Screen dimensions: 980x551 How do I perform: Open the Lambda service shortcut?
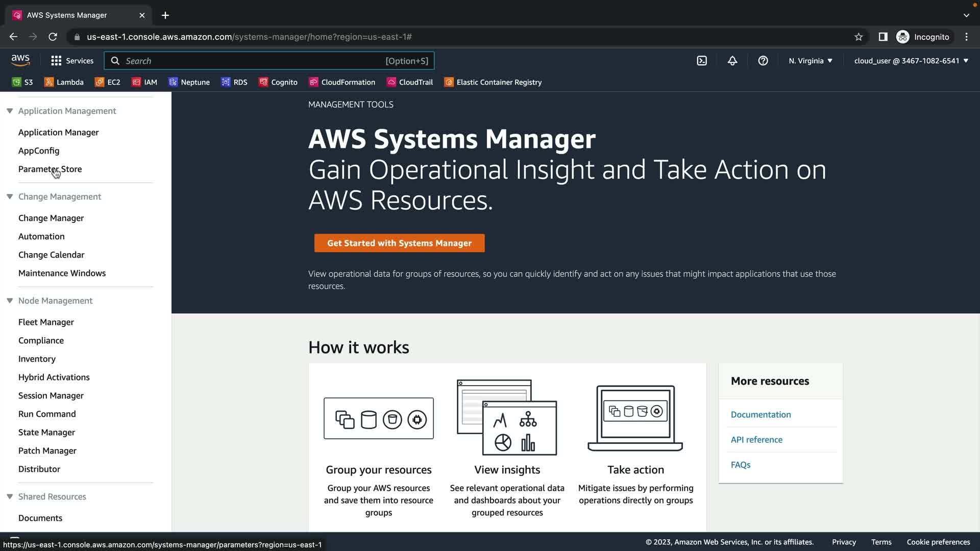tap(64, 82)
